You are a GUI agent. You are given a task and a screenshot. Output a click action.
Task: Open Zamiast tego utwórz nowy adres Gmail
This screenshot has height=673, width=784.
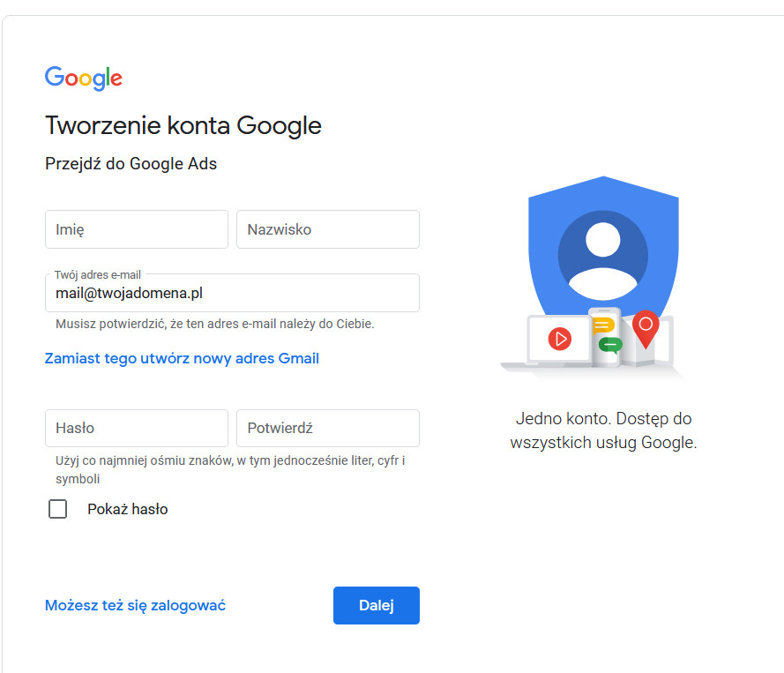182,358
